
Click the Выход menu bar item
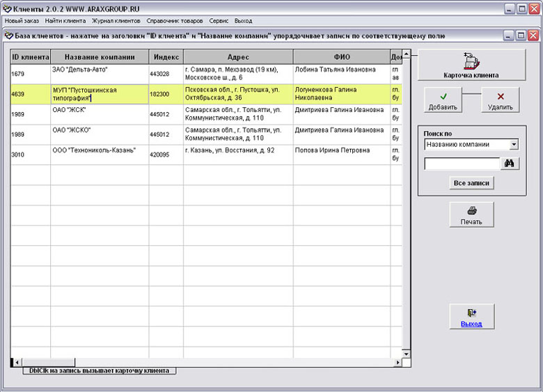[243, 21]
